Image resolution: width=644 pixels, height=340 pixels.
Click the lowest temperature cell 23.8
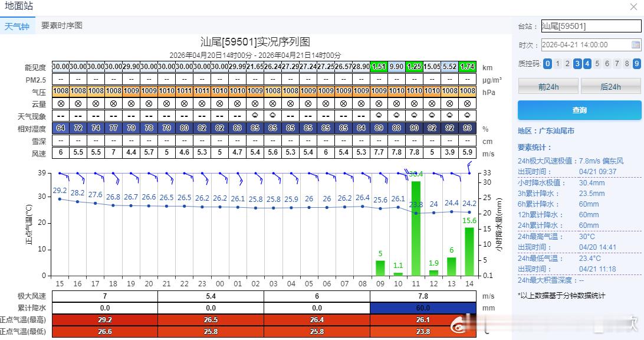[x=423, y=331]
